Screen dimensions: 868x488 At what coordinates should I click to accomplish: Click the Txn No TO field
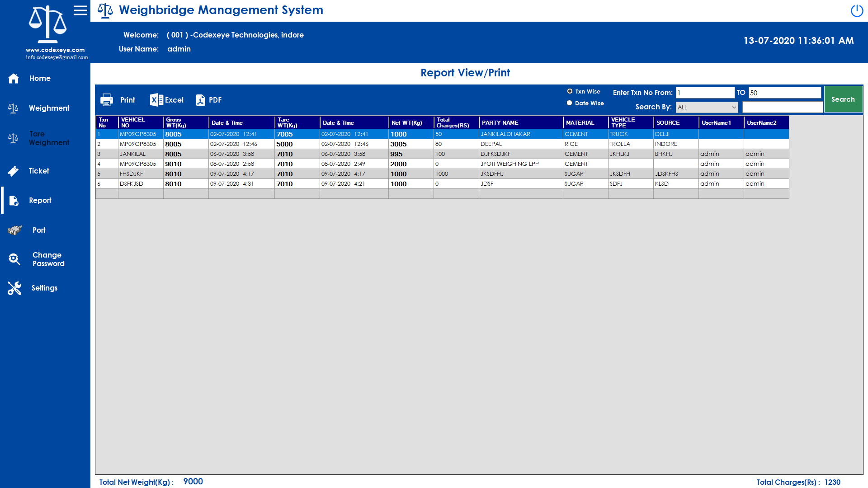point(784,93)
